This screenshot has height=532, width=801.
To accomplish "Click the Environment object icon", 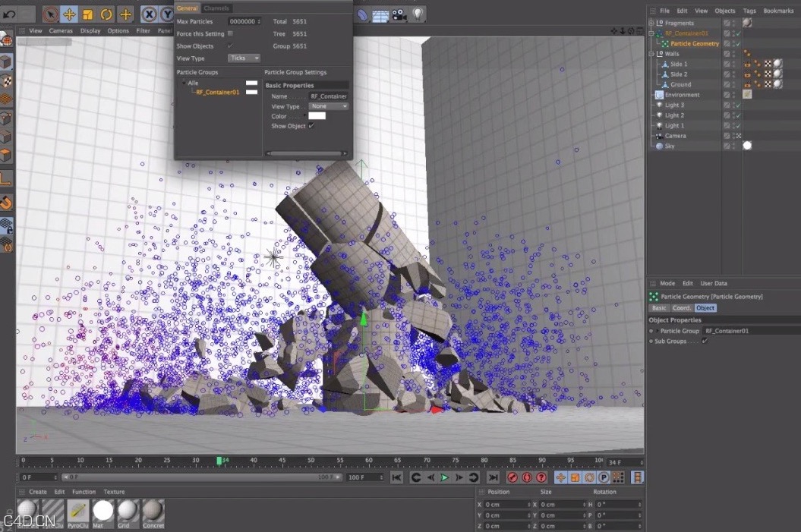I will click(x=661, y=96).
